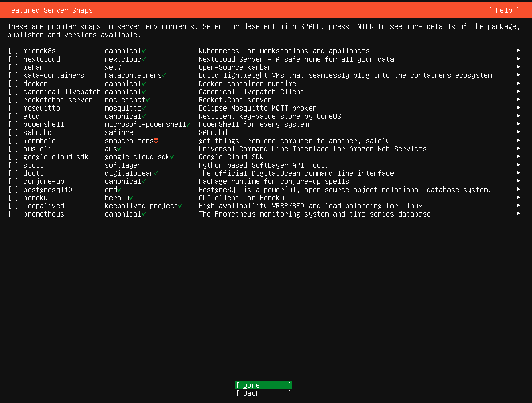
Task: Enable the prometheus snap checkbox
Action: point(13,214)
